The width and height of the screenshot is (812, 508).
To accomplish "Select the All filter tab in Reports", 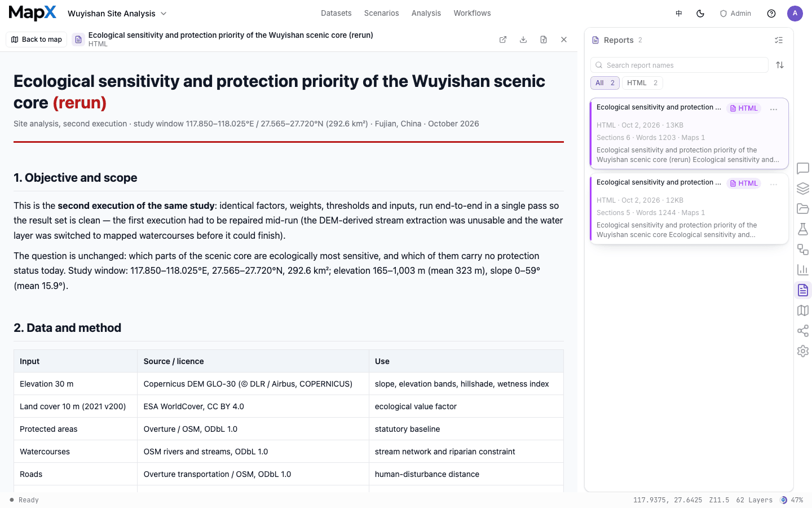I will (605, 83).
